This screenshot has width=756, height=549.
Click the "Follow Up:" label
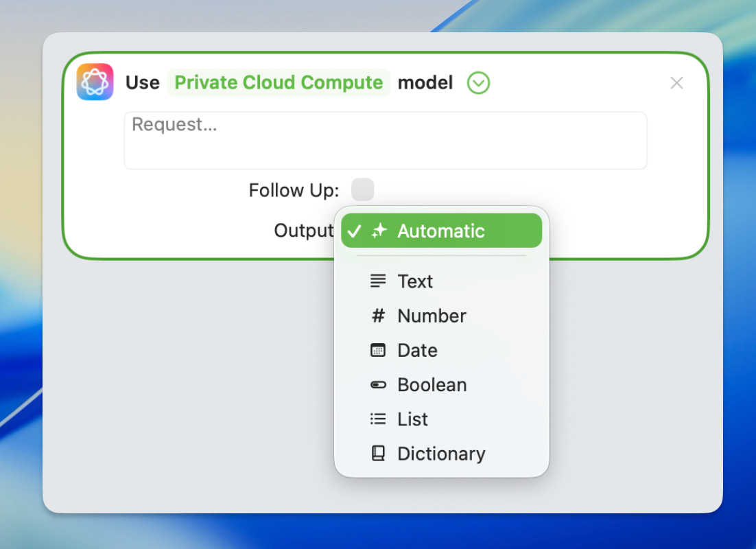click(294, 190)
